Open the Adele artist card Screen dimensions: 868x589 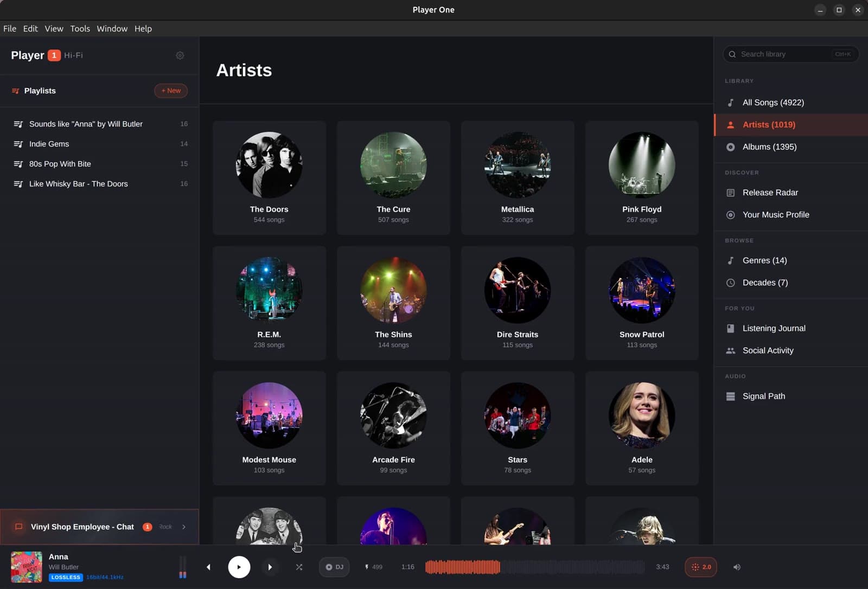[x=642, y=428]
